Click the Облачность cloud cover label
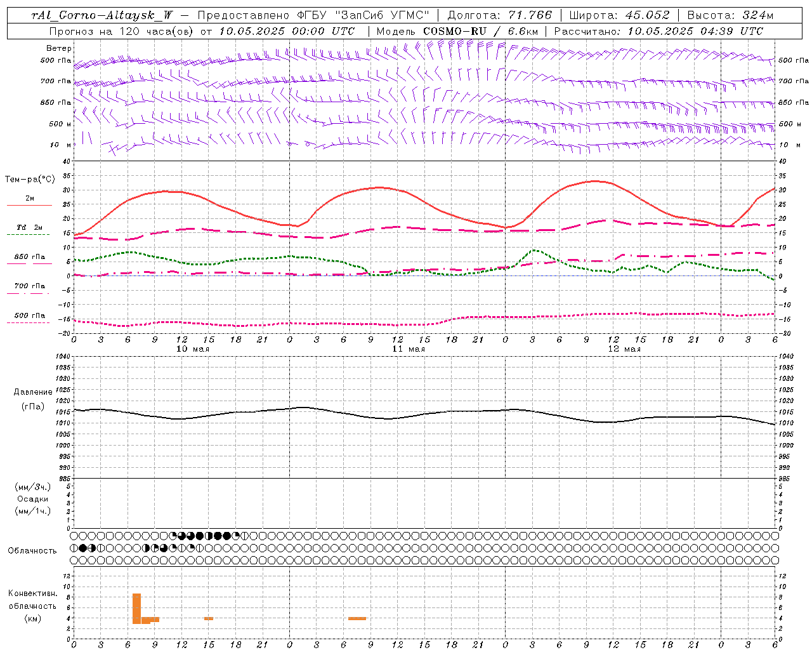 33,551
